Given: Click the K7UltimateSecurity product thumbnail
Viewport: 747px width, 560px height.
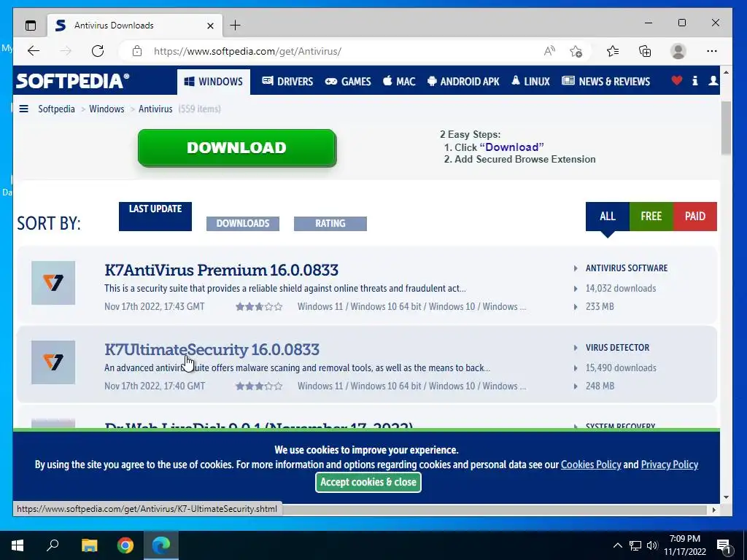Looking at the screenshot, I should [53, 362].
